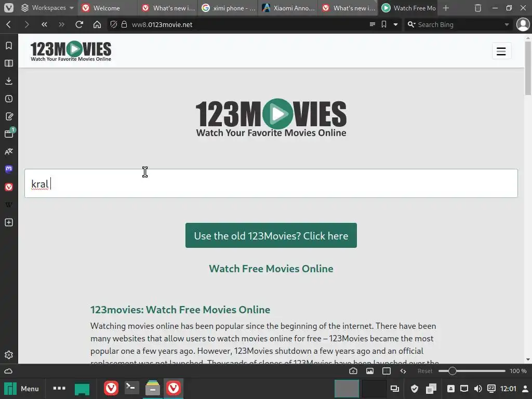Screen dimensions: 532x399
Task: Add a new web panel
Action: [9, 222]
